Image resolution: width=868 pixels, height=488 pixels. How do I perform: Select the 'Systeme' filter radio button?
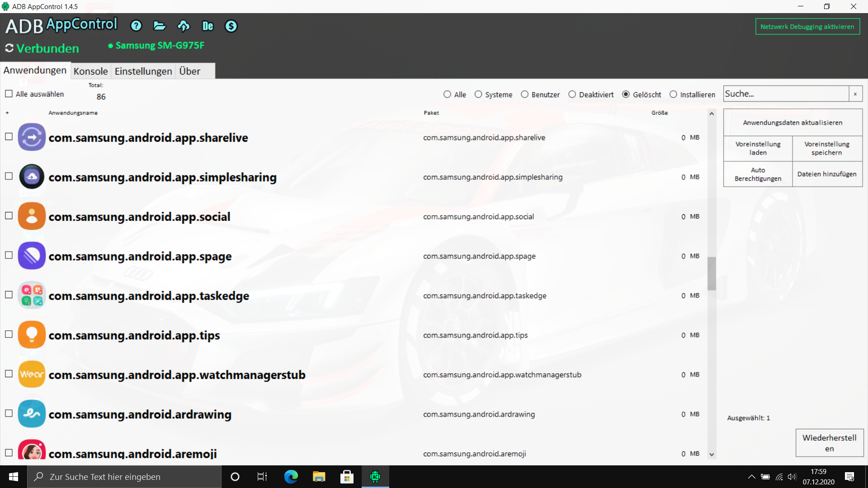[x=478, y=94]
